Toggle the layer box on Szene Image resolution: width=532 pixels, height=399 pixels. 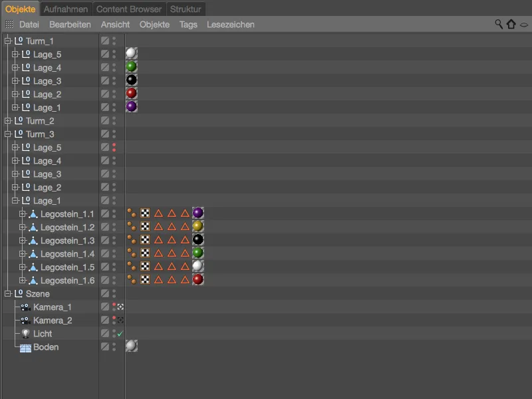point(105,293)
